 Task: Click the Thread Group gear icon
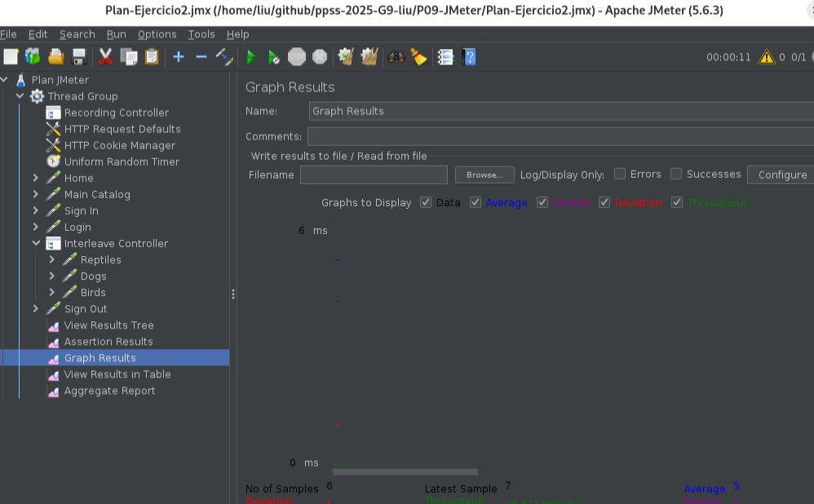pos(37,96)
